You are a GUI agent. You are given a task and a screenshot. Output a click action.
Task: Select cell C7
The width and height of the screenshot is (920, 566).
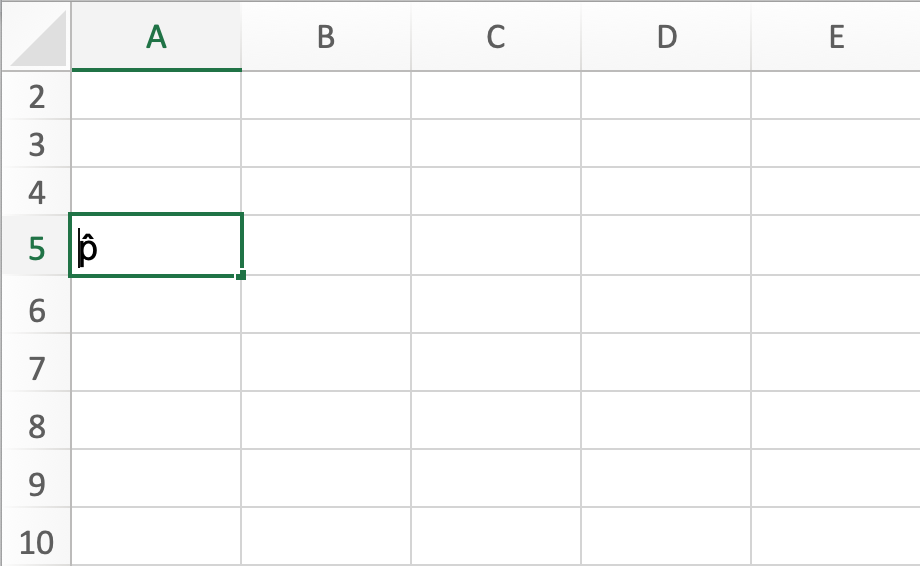[x=496, y=362]
